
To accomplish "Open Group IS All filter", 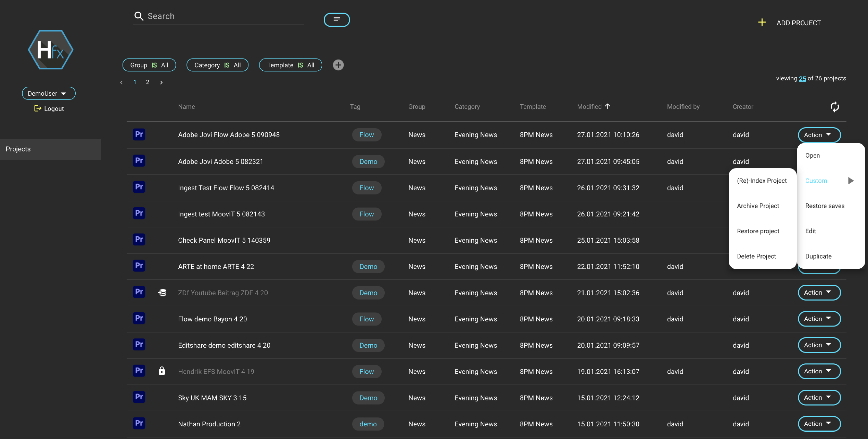I will point(149,65).
